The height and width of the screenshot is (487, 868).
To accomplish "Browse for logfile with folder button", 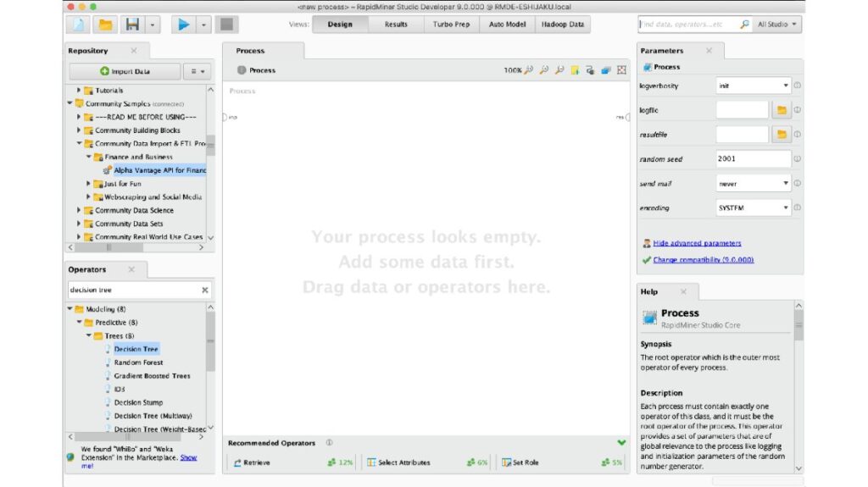I will 782,110.
